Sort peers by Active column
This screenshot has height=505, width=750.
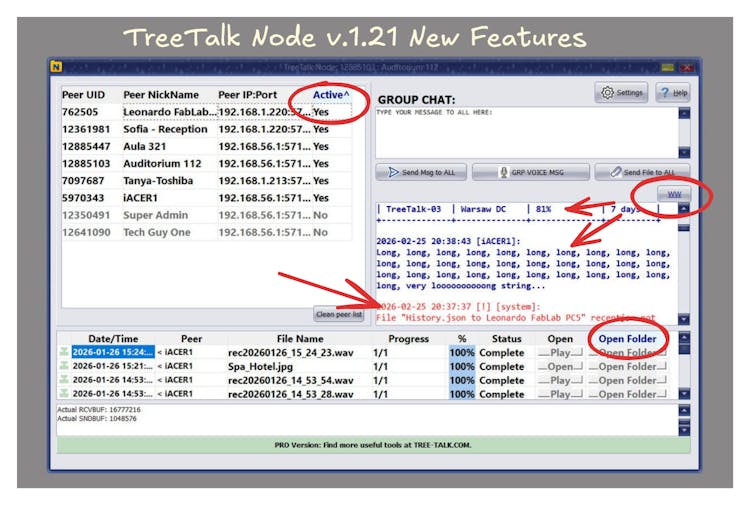click(x=331, y=95)
